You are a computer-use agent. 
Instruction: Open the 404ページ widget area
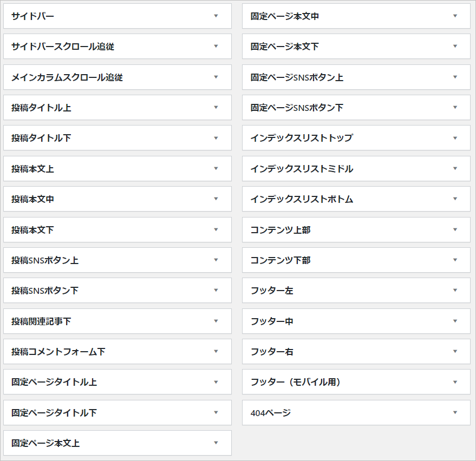pos(356,412)
